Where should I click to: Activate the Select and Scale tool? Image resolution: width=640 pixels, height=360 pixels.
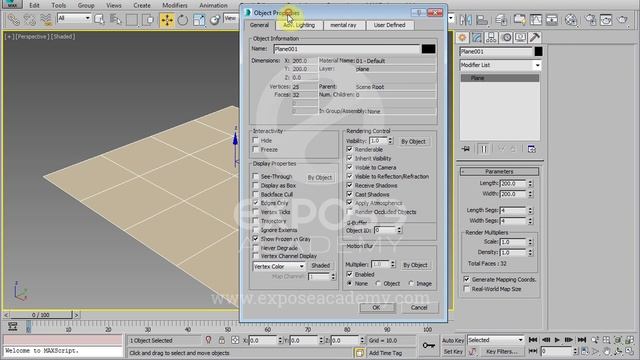coord(199,20)
